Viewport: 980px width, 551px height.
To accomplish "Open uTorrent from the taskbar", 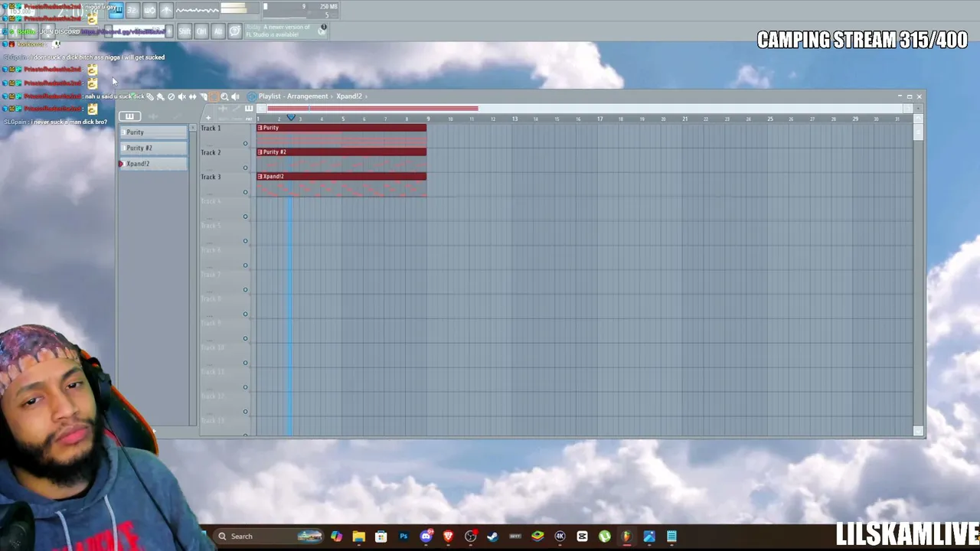I will pyautogui.click(x=604, y=536).
